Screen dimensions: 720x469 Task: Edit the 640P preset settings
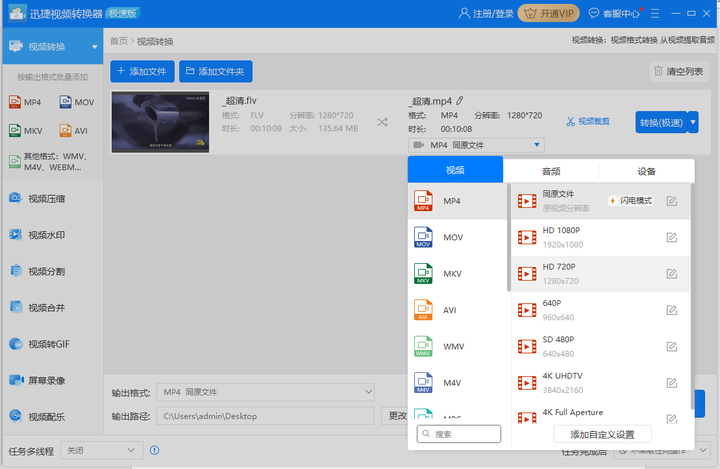(x=671, y=310)
